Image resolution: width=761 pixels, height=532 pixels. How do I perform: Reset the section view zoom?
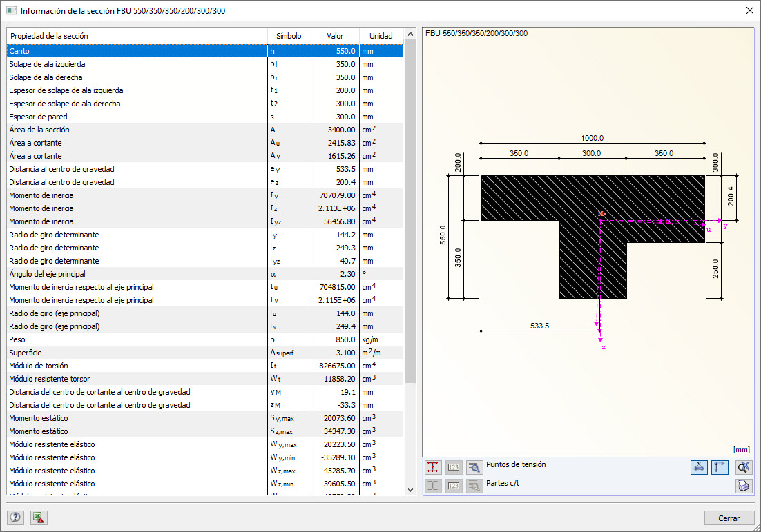[743, 467]
